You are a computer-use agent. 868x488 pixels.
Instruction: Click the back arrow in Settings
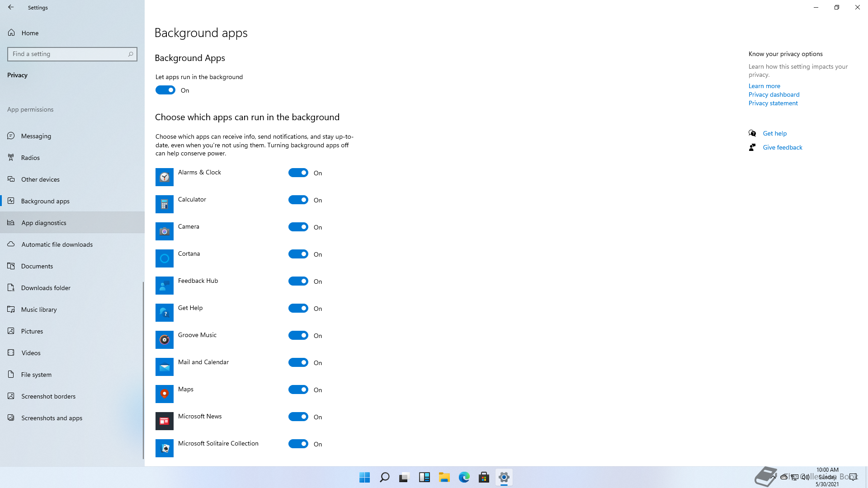(11, 7)
